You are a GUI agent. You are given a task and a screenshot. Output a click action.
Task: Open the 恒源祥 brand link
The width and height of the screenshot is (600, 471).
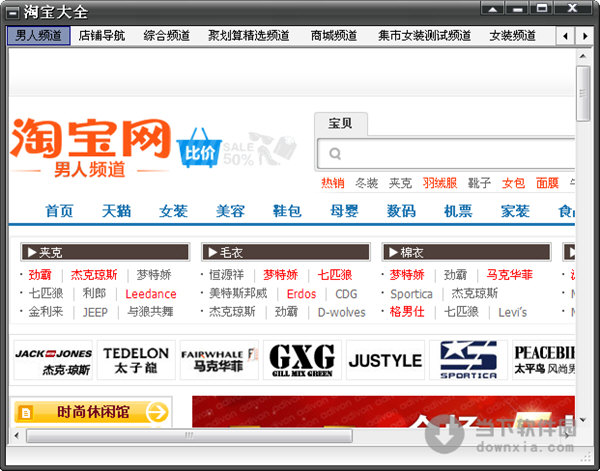coord(227,275)
